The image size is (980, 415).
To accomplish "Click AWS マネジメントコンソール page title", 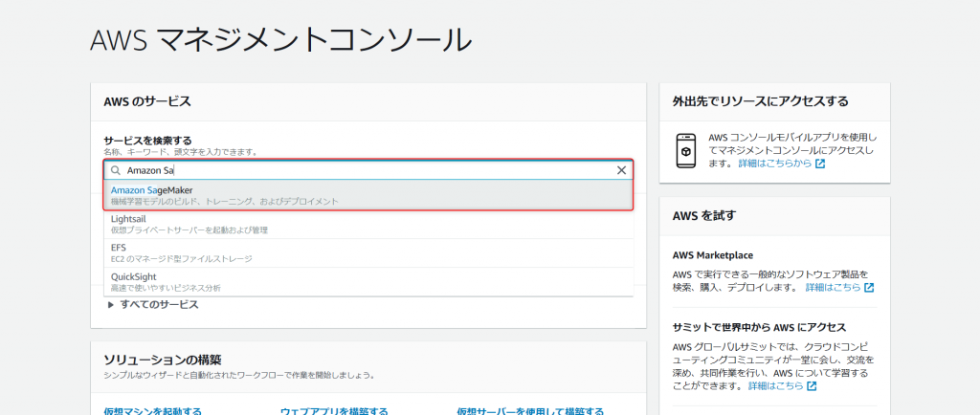I will click(x=281, y=40).
